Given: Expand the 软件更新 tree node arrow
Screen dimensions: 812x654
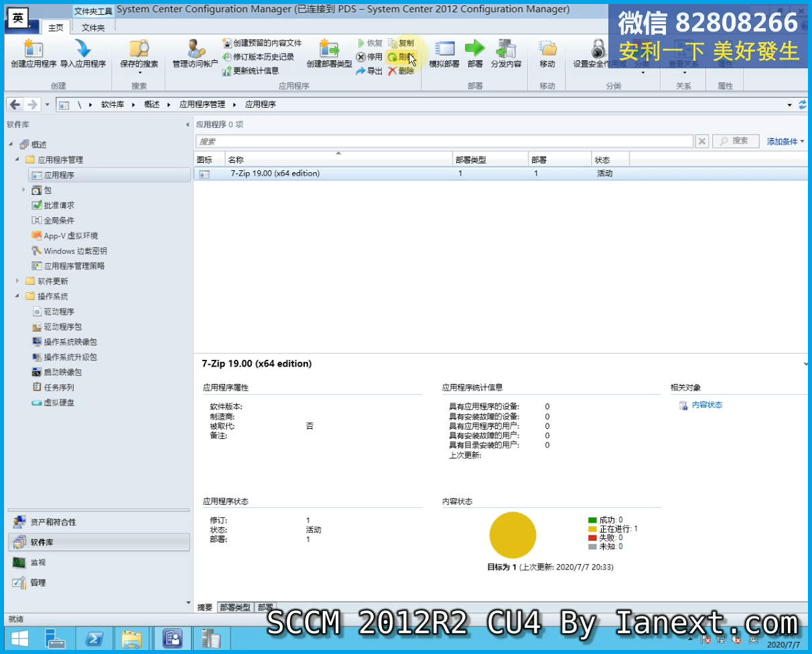Looking at the screenshot, I should pyautogui.click(x=18, y=281).
